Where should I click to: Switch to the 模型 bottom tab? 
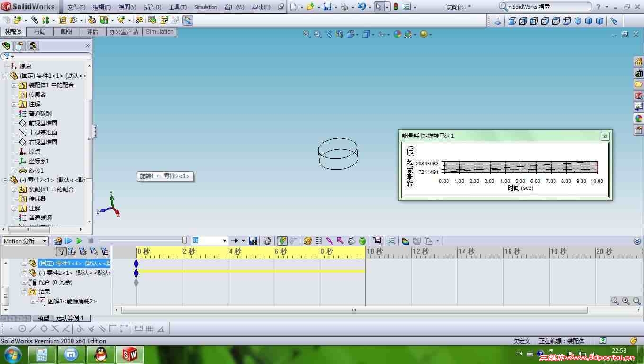[43, 318]
